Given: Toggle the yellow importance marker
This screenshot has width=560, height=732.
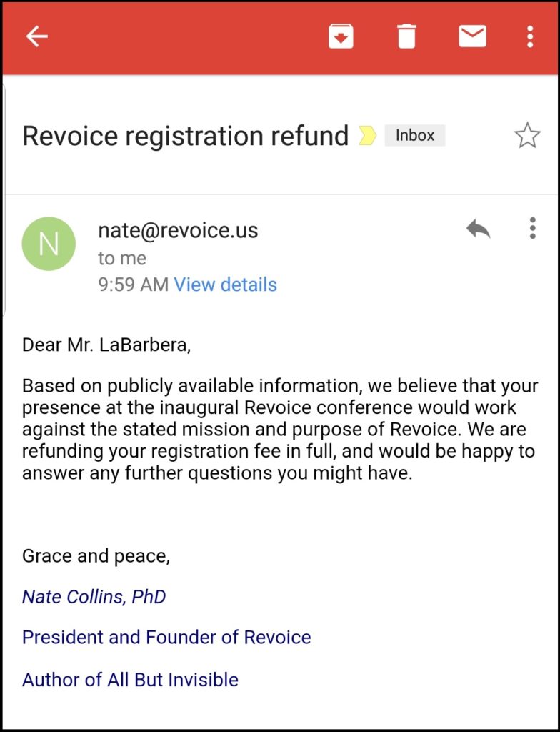Looking at the screenshot, I should coord(367,135).
